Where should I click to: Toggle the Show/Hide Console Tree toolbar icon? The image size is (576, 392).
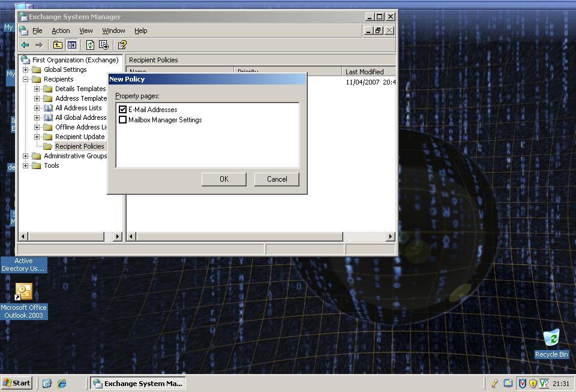pyautogui.click(x=71, y=45)
